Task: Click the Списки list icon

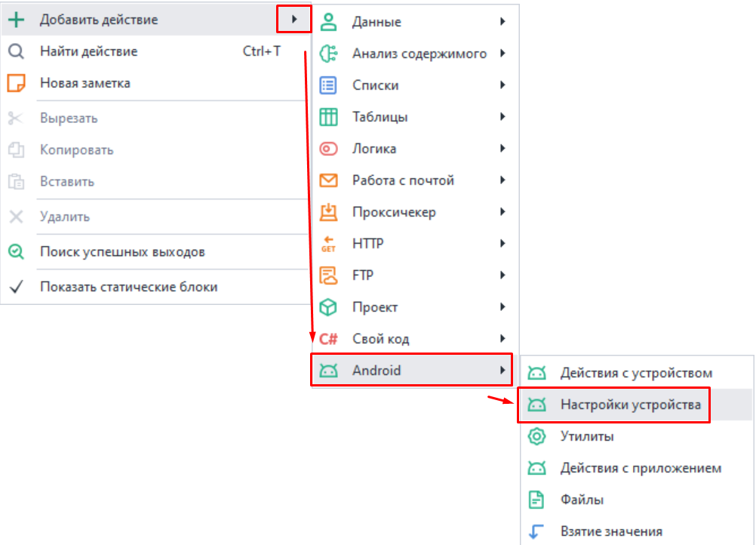Action: pyautogui.click(x=328, y=85)
